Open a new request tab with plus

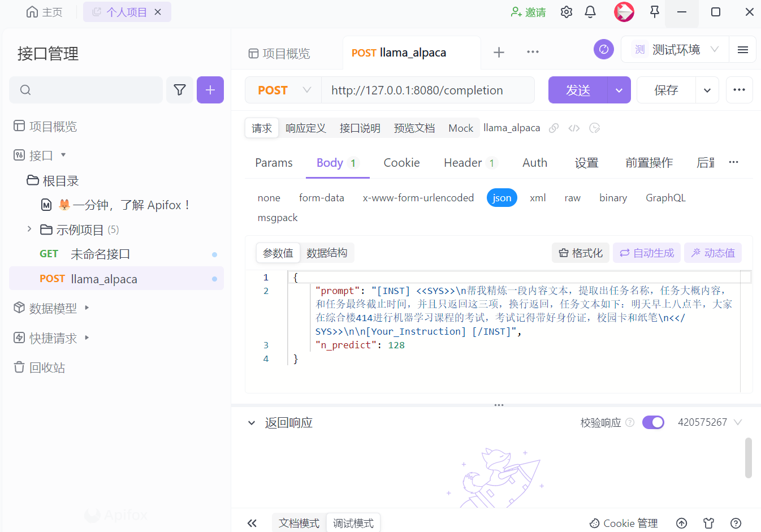coord(499,53)
